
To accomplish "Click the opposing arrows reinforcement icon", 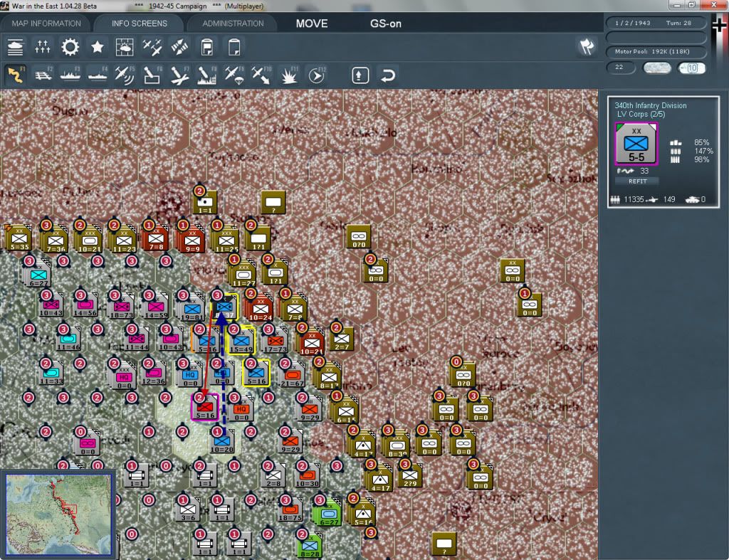I will click(179, 47).
